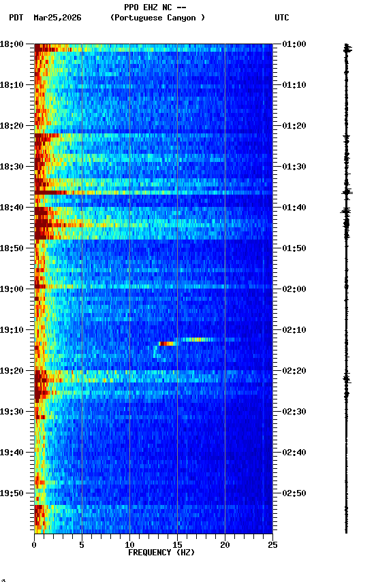Click the red 13-15 Hz burst near 19:13

[x=168, y=344]
